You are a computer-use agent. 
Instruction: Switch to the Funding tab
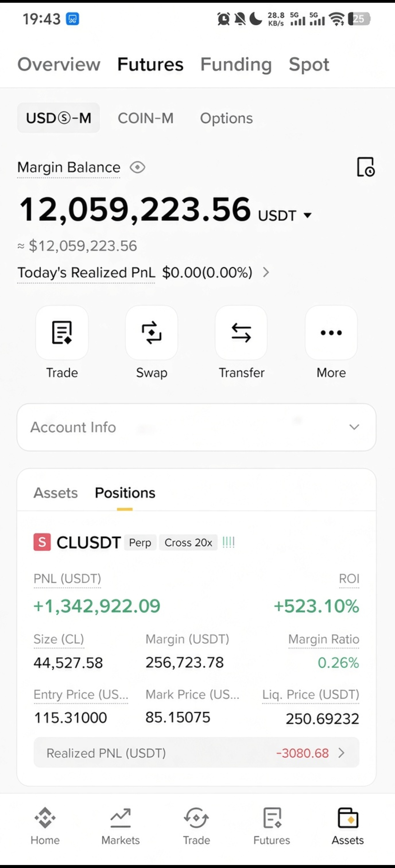[236, 64]
